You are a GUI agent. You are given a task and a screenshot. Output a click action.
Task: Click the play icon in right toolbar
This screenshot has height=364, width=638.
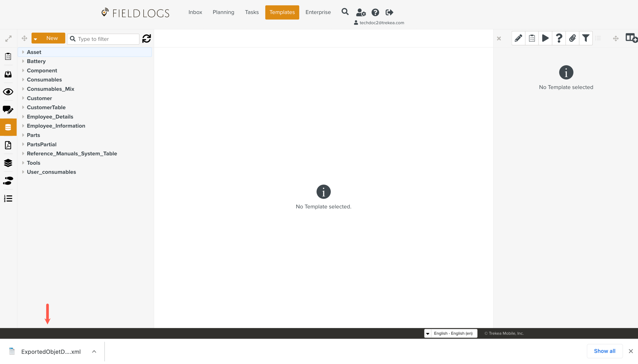(x=545, y=38)
